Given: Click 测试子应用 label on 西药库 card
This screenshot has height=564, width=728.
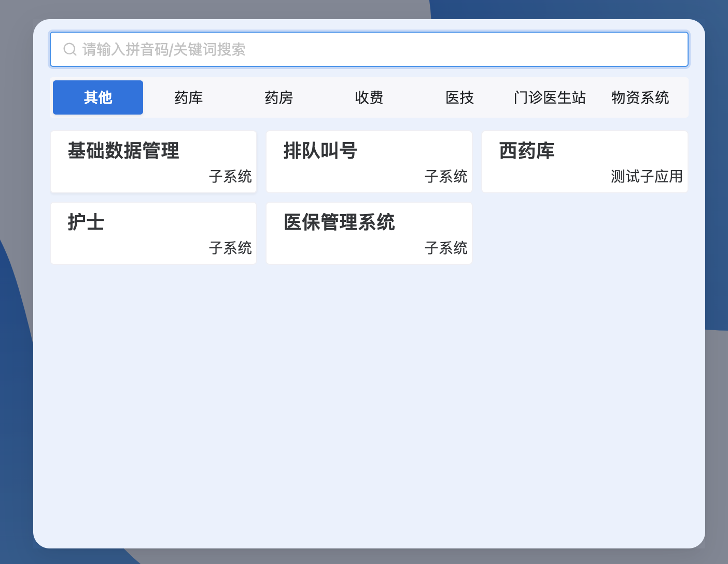Looking at the screenshot, I should 647,176.
